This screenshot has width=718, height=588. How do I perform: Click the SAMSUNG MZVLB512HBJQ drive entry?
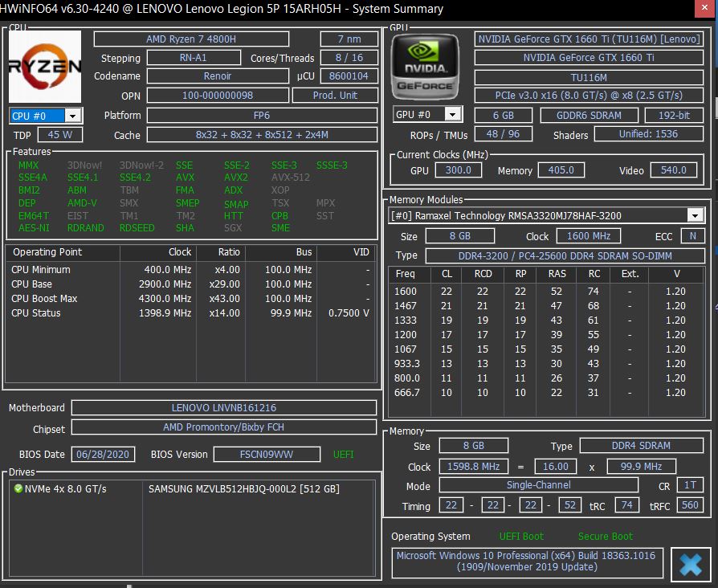pyautogui.click(x=243, y=488)
